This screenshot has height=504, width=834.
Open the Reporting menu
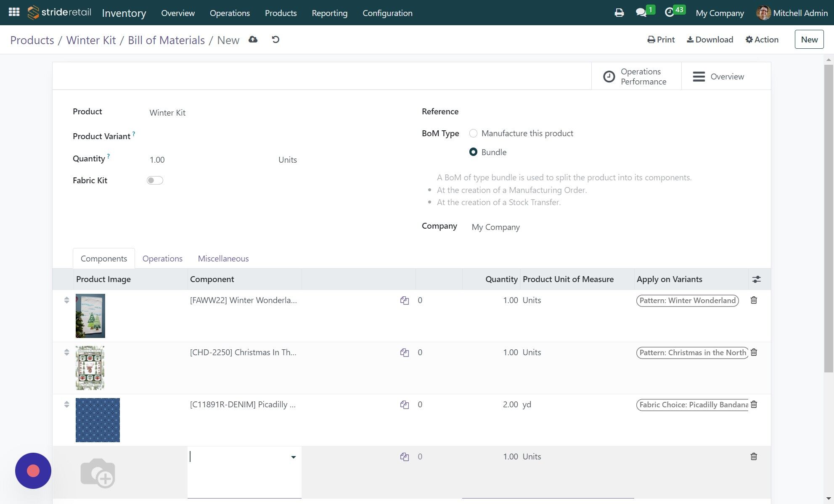click(329, 13)
